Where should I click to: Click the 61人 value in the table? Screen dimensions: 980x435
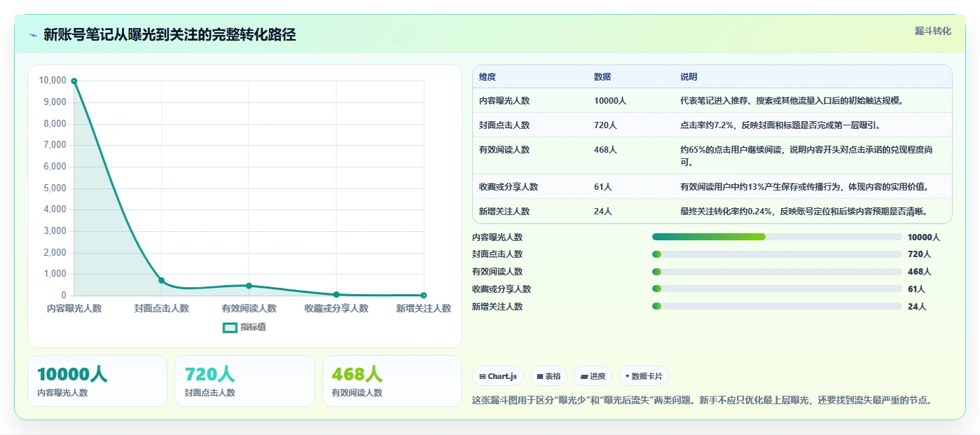coord(603,187)
